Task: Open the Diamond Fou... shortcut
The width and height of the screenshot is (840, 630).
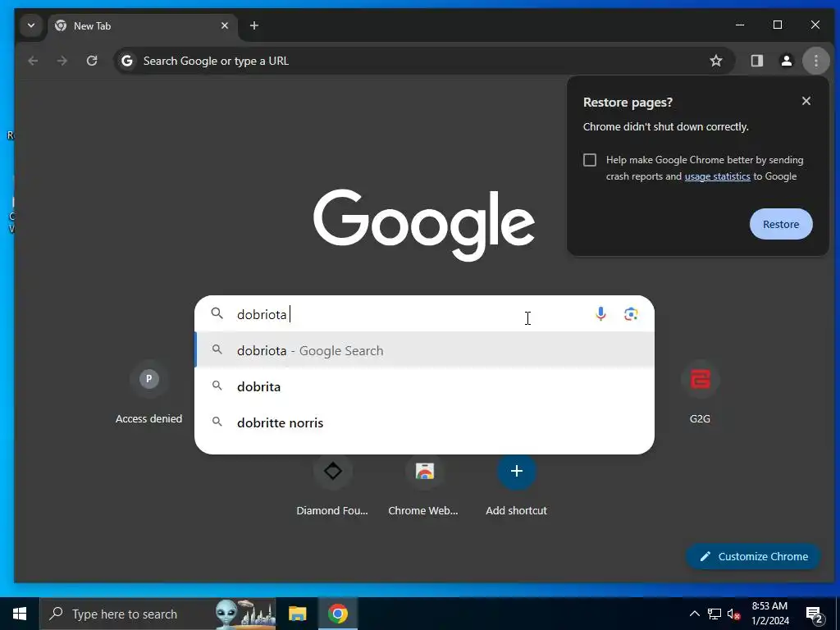Action: [332, 485]
